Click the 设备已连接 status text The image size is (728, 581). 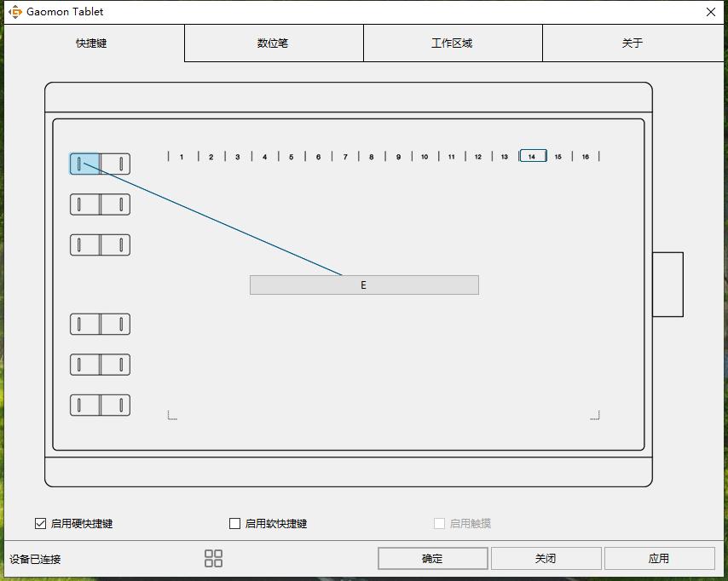point(35,559)
